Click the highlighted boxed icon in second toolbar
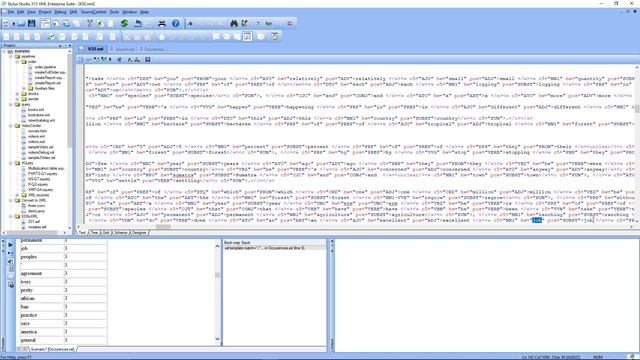The width and height of the screenshot is (640, 360). 247,36
